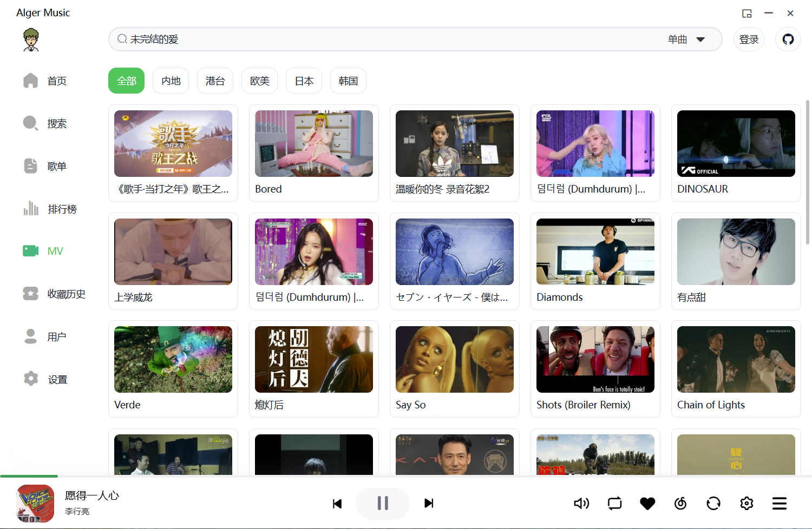The image size is (812, 529).
Task: Select the 全部 category filter
Action: [127, 81]
